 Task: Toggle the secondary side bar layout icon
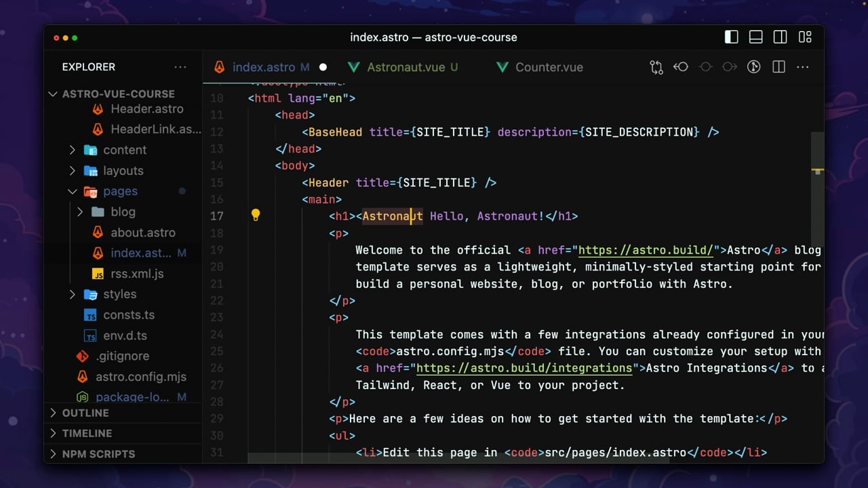point(781,37)
